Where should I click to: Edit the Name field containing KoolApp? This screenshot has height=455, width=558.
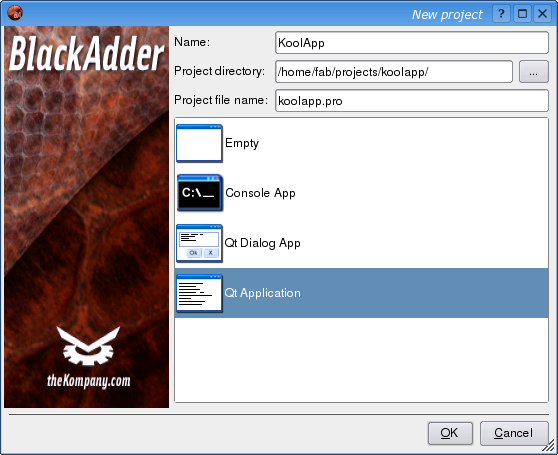click(x=412, y=43)
